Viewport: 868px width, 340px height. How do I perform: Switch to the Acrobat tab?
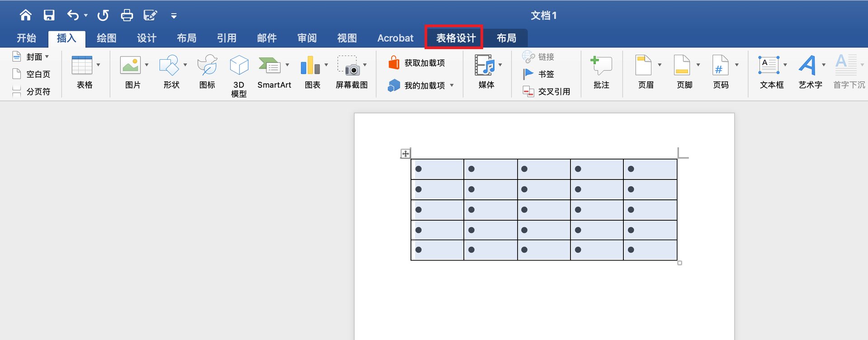395,38
